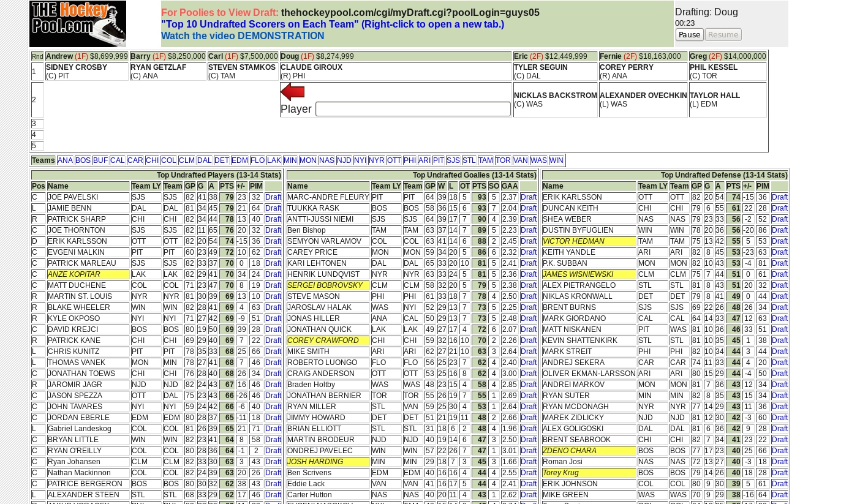Draft Joe Thornton
The width and height of the screenshot is (849, 504).
pos(273,230)
